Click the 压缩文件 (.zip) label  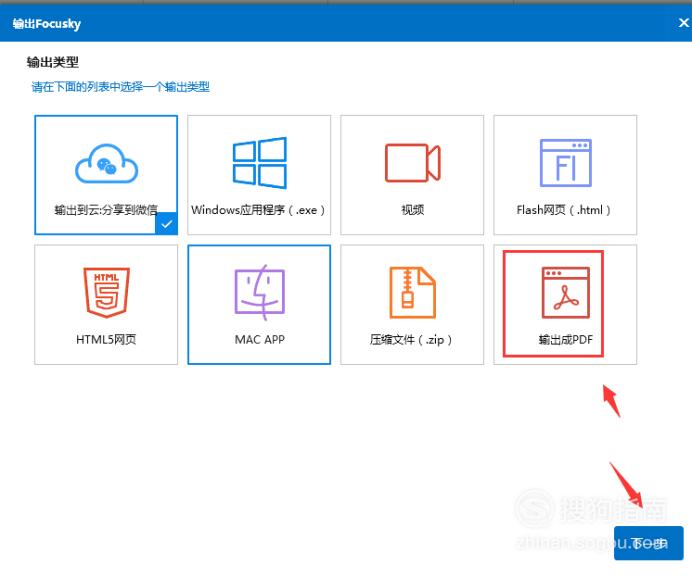(411, 339)
